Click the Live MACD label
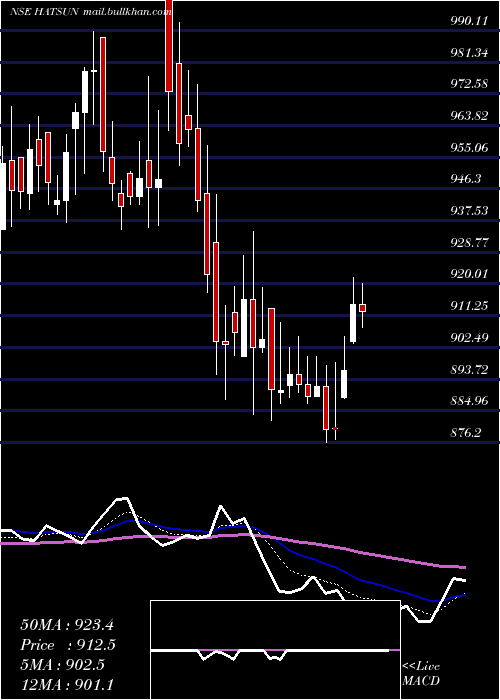The width and height of the screenshot is (500, 700). point(421,674)
